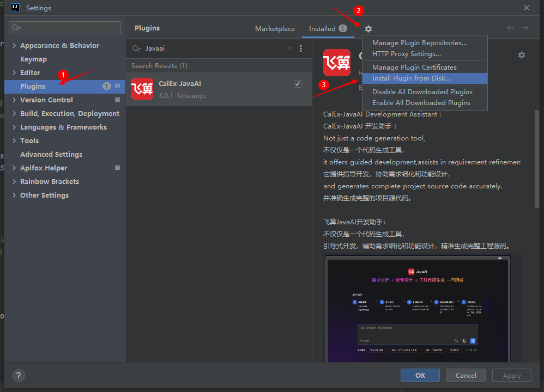Click the settings search magnifier icon
The height and width of the screenshot is (392, 544).
coord(16,28)
